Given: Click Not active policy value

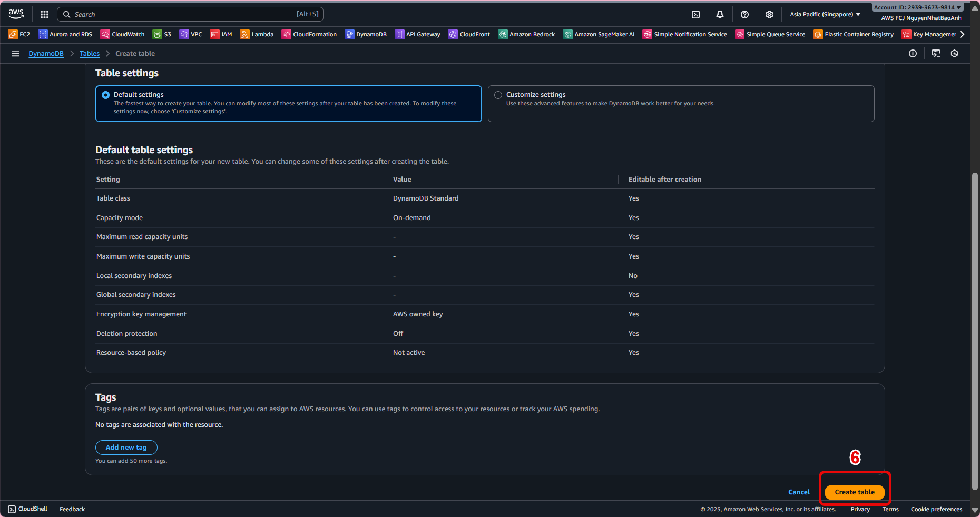Looking at the screenshot, I should [x=409, y=353].
